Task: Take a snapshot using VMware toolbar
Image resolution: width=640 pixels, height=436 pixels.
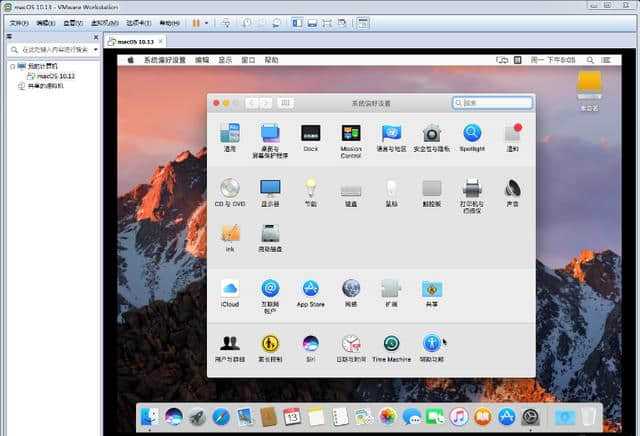Action: click(x=246, y=23)
